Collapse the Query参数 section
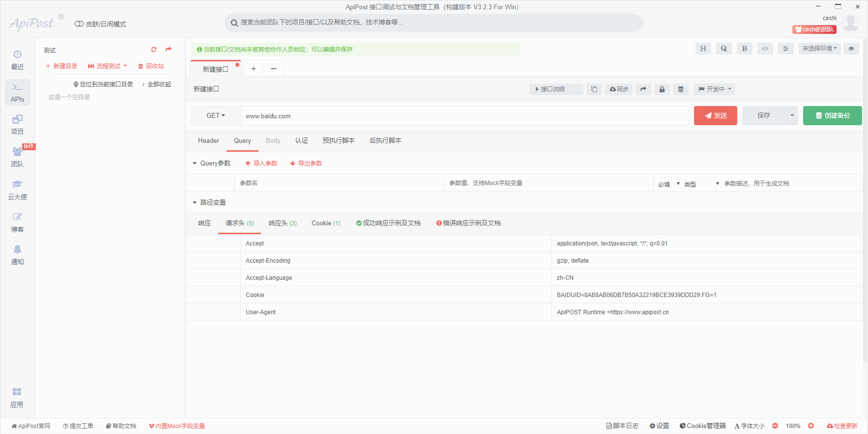This screenshot has height=434, width=868. 195,163
